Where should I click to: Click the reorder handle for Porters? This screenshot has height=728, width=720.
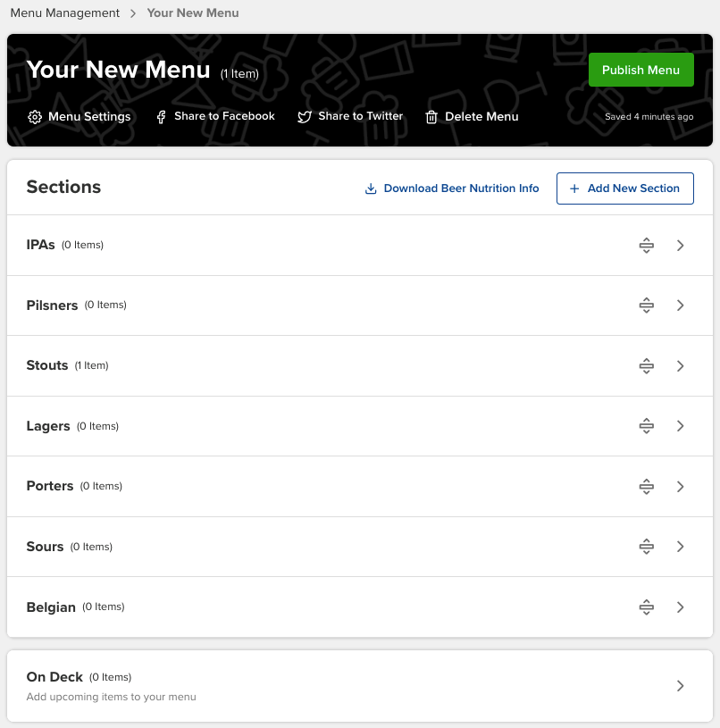(646, 486)
